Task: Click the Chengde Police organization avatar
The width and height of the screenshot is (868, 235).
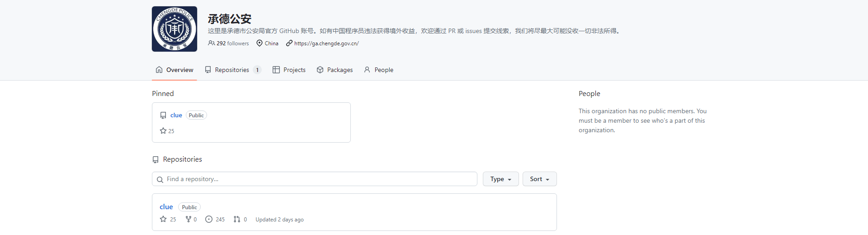Action: click(175, 29)
